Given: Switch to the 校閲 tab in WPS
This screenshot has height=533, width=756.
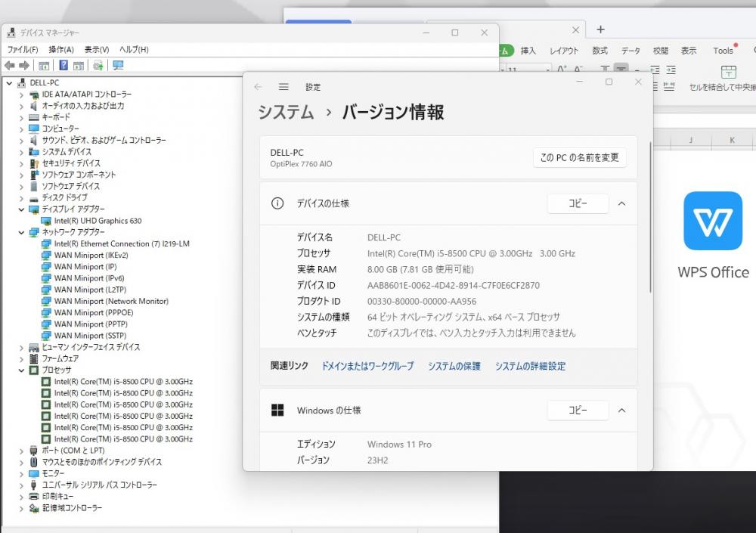Looking at the screenshot, I should (x=661, y=51).
